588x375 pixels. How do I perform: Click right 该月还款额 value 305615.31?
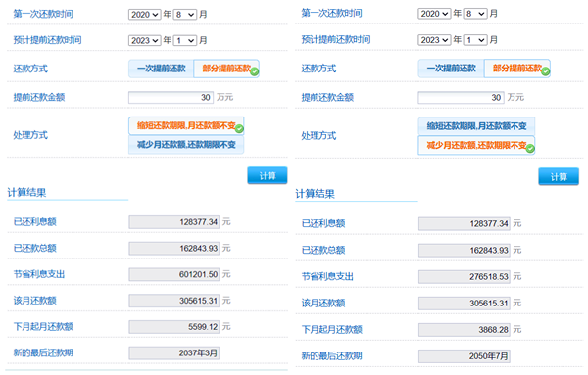point(465,304)
